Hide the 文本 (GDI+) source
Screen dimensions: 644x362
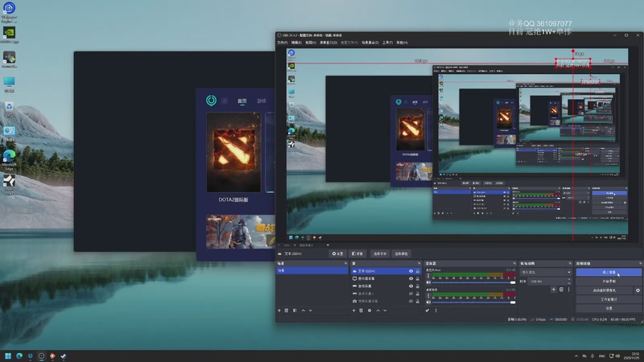[411, 271]
